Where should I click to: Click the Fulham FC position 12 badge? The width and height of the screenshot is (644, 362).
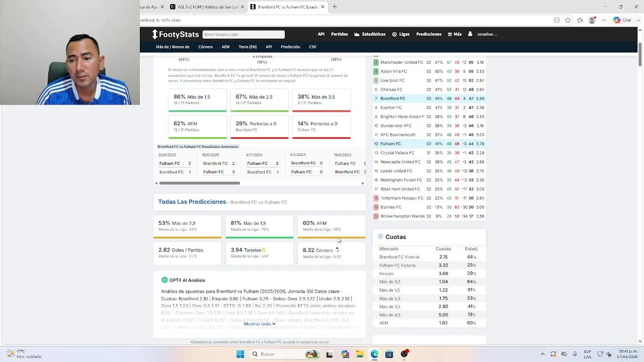coord(376,144)
